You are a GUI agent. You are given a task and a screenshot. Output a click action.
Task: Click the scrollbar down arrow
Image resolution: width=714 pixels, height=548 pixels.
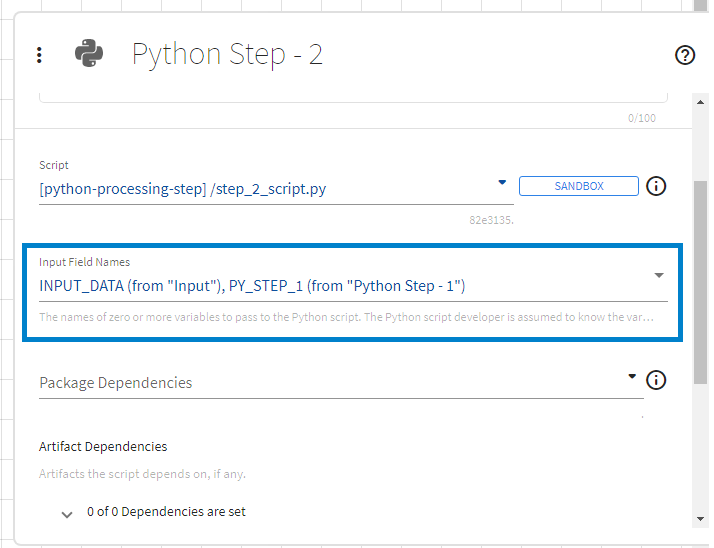(701, 518)
